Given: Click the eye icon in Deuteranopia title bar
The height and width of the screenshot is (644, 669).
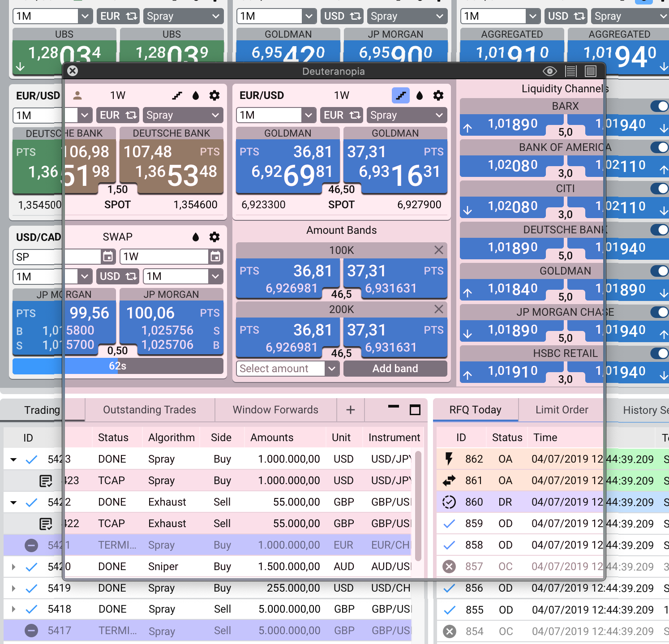Looking at the screenshot, I should point(549,71).
